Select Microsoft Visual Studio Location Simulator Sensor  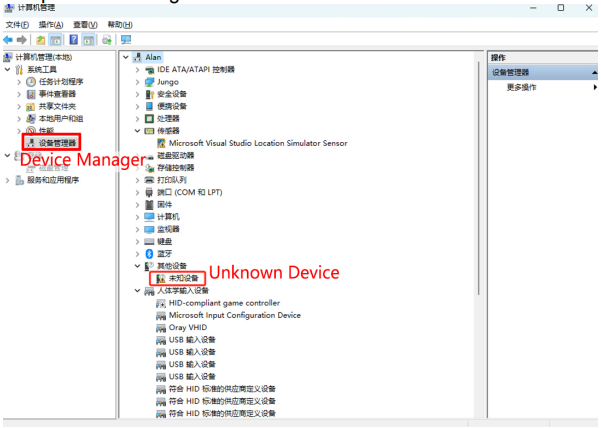(257, 143)
